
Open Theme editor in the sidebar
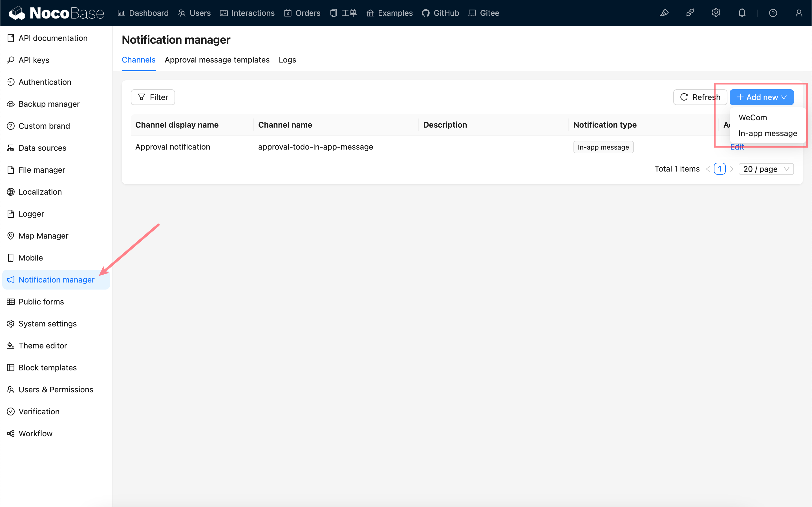coord(43,345)
